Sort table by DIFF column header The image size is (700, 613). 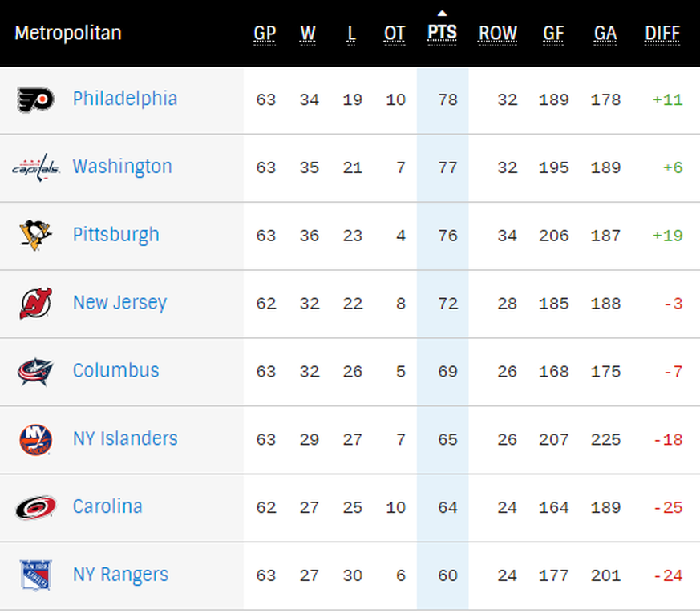662,34
